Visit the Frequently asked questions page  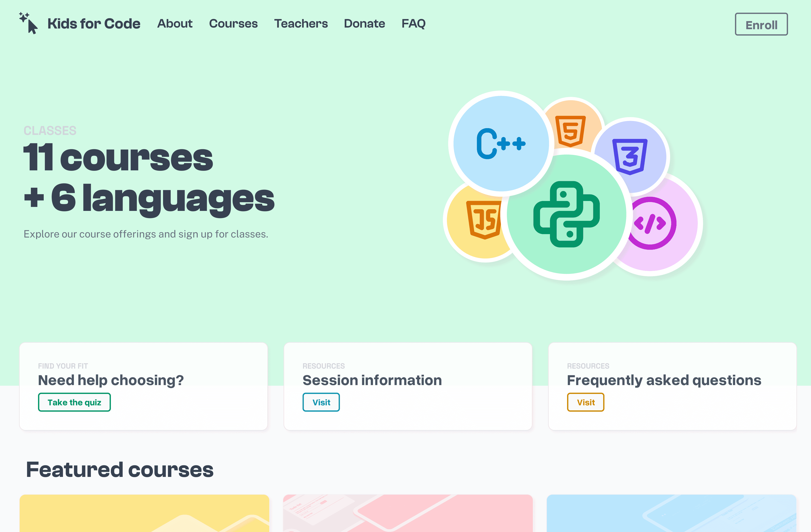pos(585,402)
